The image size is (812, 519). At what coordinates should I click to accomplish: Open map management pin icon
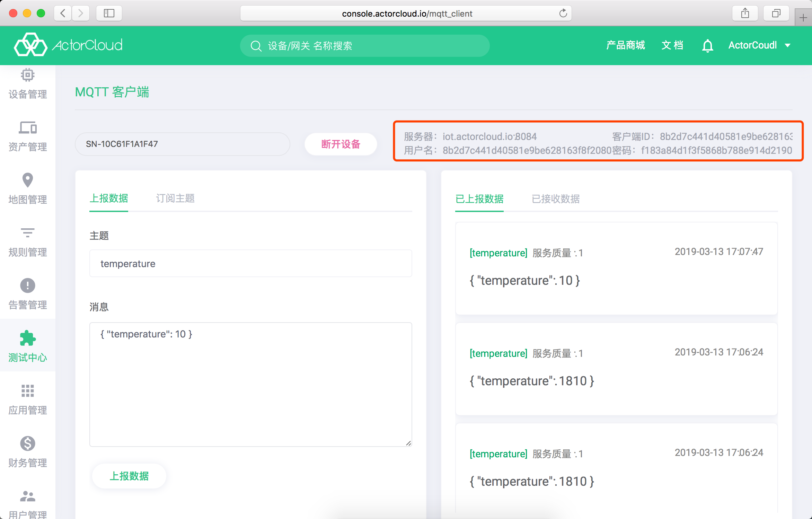27,180
